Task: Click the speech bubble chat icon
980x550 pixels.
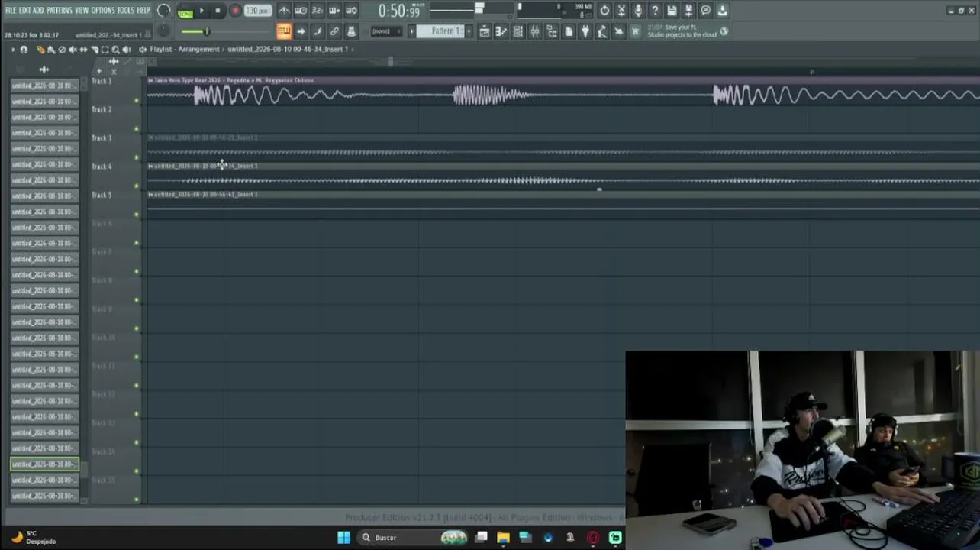Action: (705, 11)
